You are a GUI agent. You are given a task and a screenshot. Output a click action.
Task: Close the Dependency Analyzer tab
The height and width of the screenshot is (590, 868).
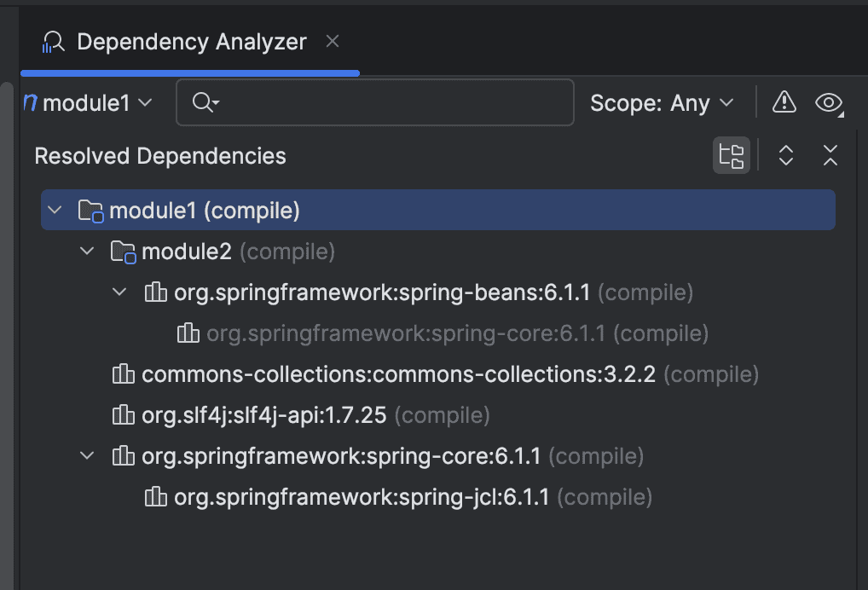coord(333,41)
